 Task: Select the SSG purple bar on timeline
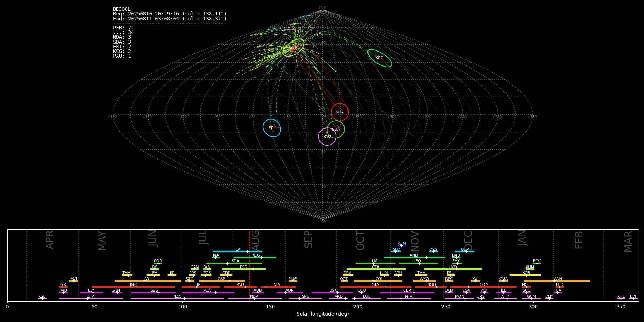pos(153,293)
